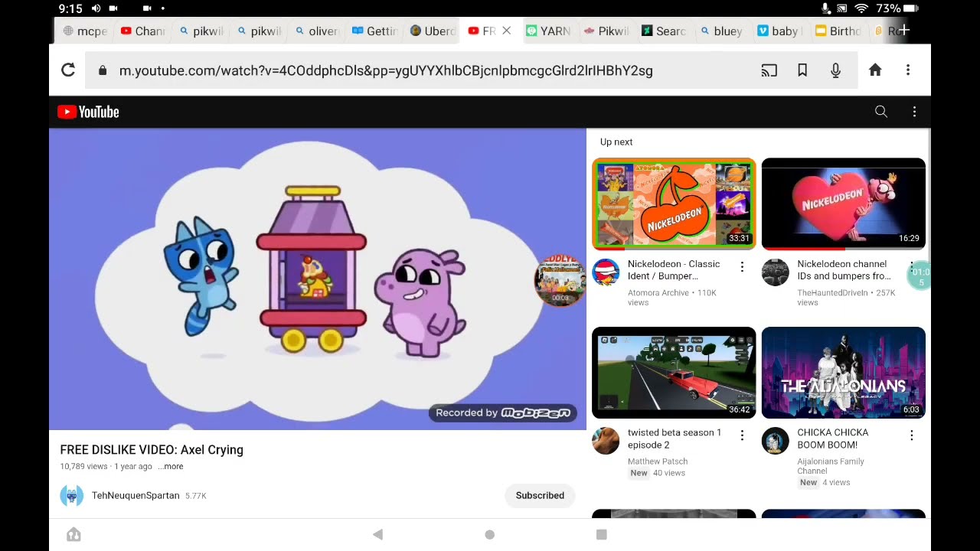Open Nickelodeon Classic Ident / Bumper title
The image size is (980, 551).
point(674,270)
